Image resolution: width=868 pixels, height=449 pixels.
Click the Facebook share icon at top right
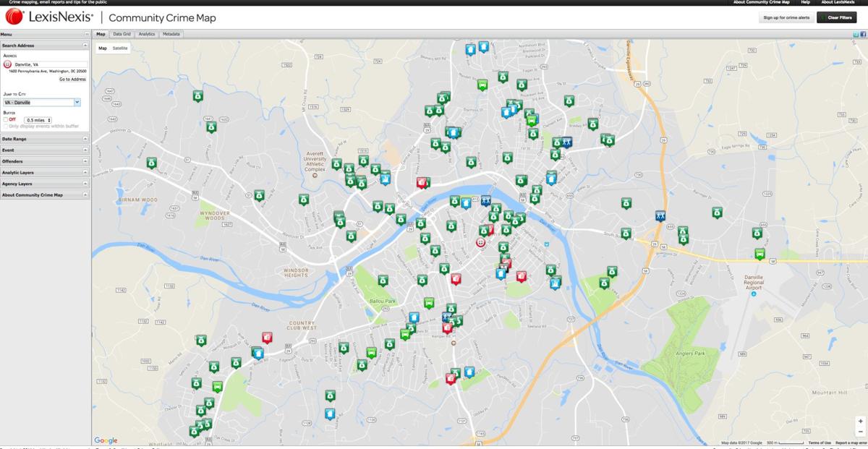pyautogui.click(x=861, y=33)
